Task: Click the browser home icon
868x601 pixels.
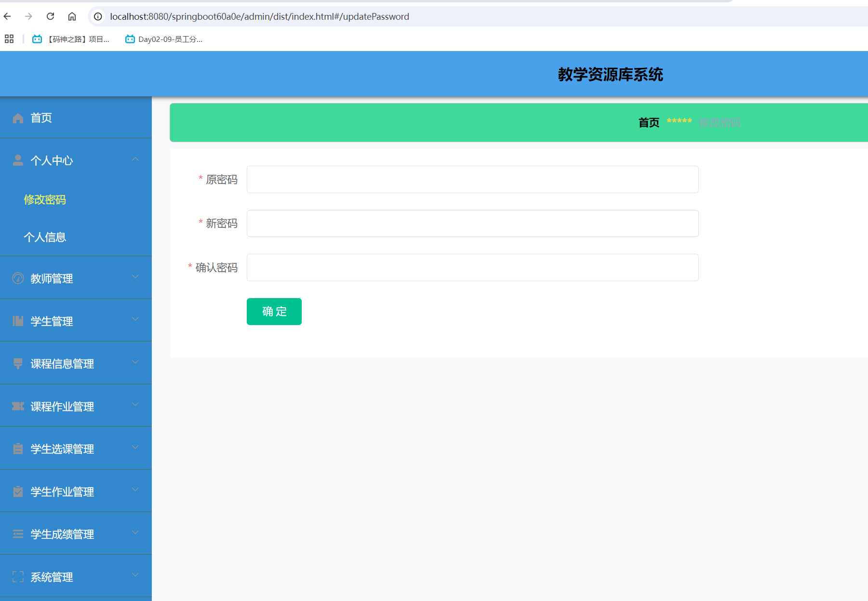Action: coord(72,16)
